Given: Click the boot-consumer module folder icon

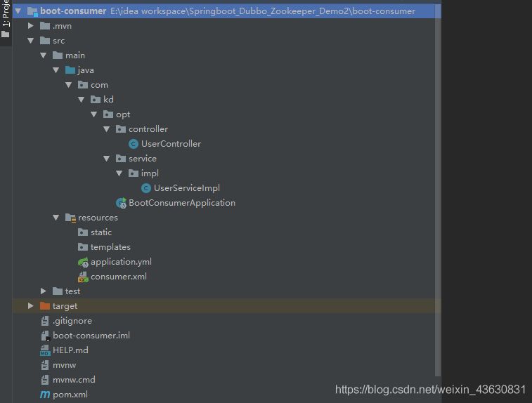Looking at the screenshot, I should pyautogui.click(x=32, y=11).
